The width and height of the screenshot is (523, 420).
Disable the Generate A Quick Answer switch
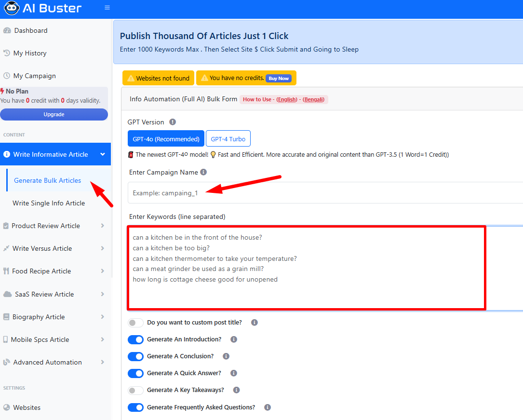(136, 373)
